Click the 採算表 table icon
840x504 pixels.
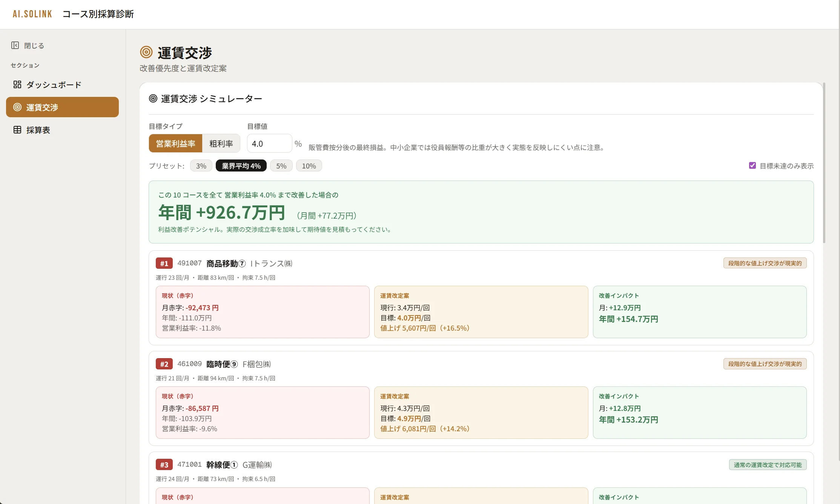point(17,130)
